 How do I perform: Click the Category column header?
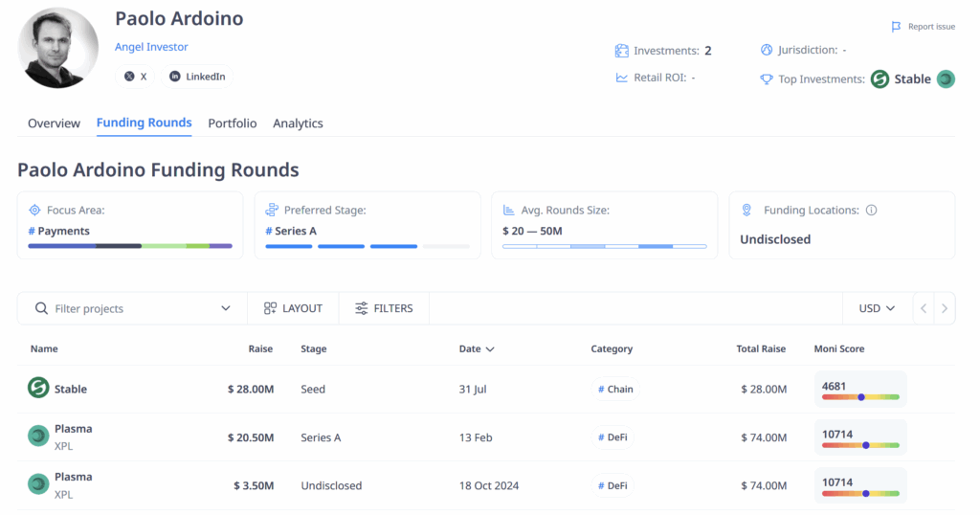(x=612, y=348)
